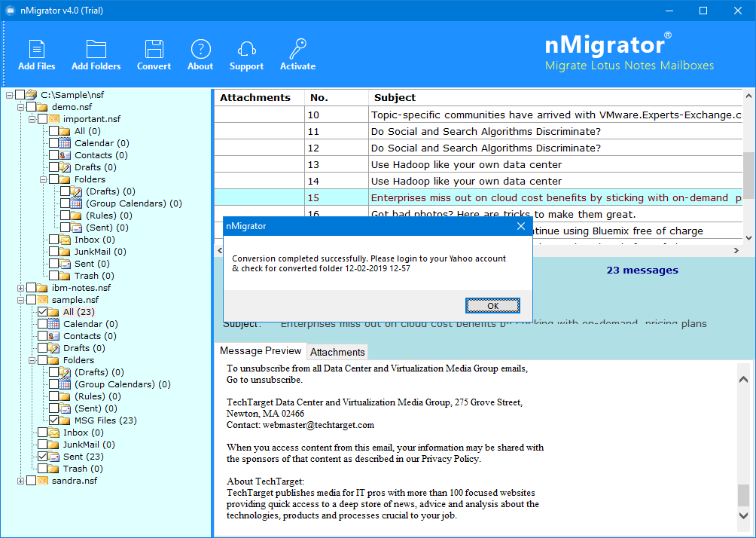The image size is (756, 538).
Task: Click the sandra.nsf mailbox icon
Action: tap(42, 481)
